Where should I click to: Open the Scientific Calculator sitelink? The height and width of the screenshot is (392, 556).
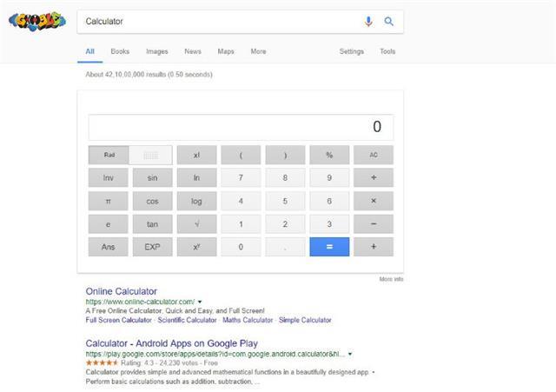[187, 320]
